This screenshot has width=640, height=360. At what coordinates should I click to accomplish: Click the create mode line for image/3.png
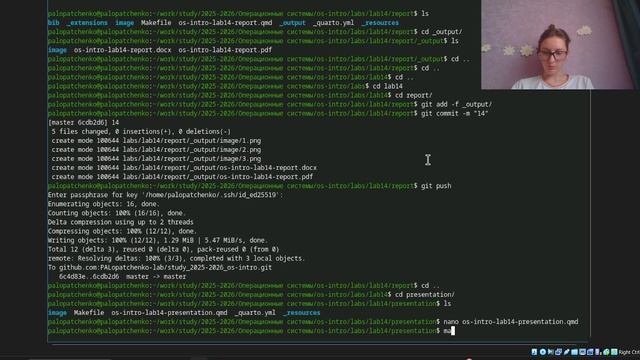click(x=156, y=159)
